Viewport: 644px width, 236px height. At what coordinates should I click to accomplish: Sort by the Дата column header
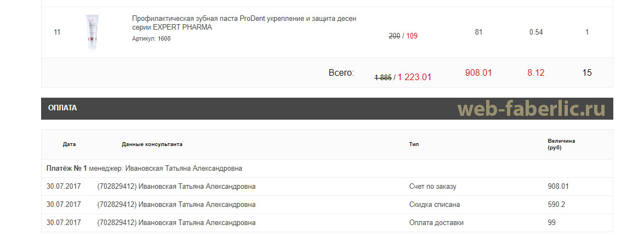point(70,144)
